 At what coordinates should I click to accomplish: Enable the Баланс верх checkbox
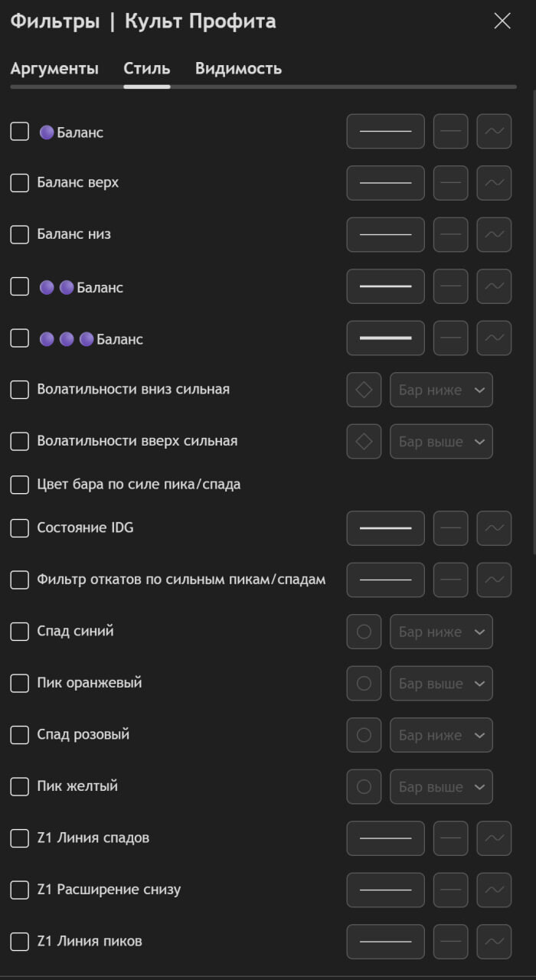coord(20,183)
